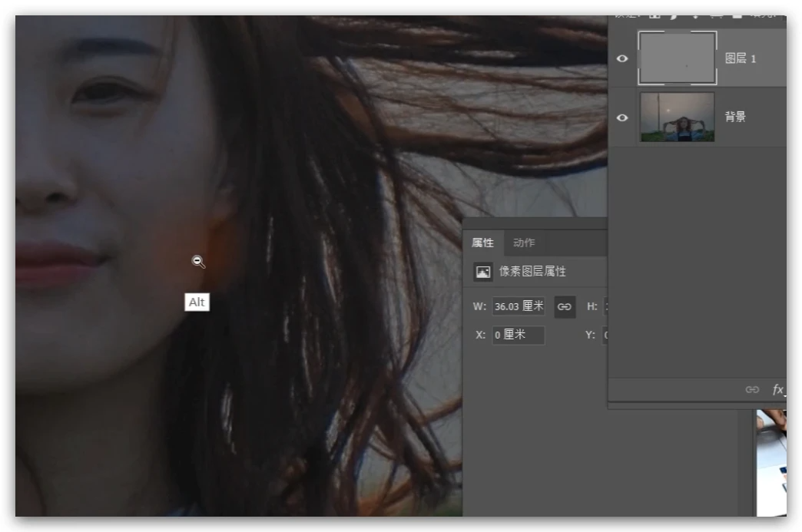Image resolution: width=802 pixels, height=532 pixels.
Task: Click the X position input field
Action: pyautogui.click(x=518, y=335)
